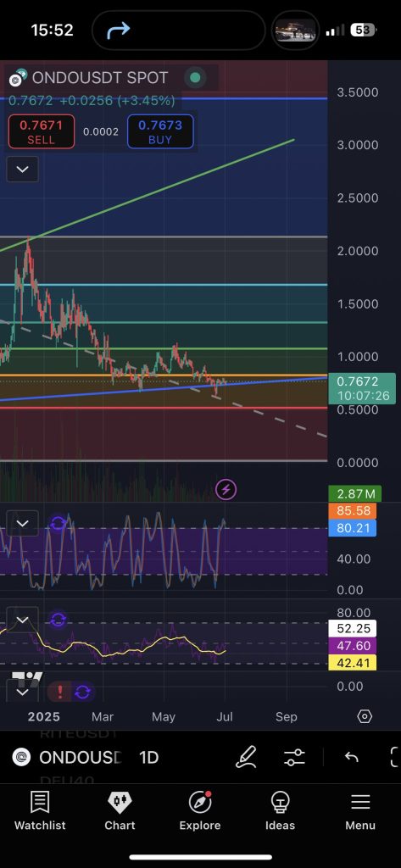The image size is (401, 868).
Task: Tap the ONDO coin logo beside ONDOUSDT SPOT
Action: 18,77
